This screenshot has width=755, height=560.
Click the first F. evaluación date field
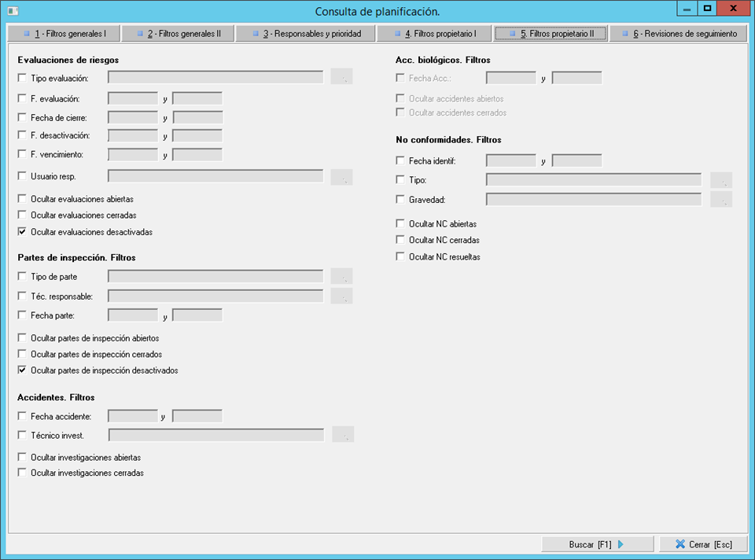tap(133, 98)
